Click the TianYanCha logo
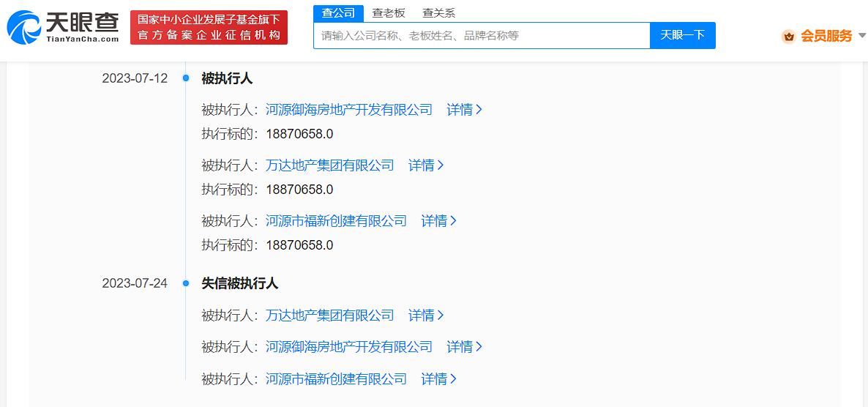This screenshot has width=868, height=407. click(62, 28)
